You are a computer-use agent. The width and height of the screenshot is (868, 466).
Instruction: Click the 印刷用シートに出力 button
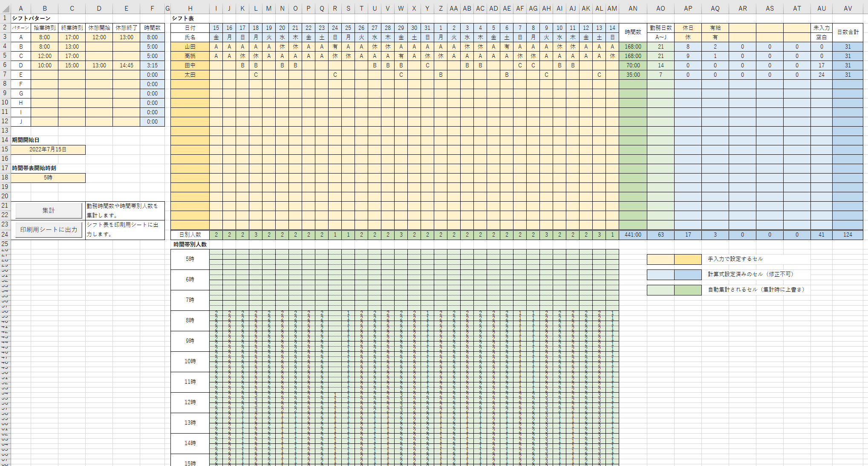(x=49, y=230)
